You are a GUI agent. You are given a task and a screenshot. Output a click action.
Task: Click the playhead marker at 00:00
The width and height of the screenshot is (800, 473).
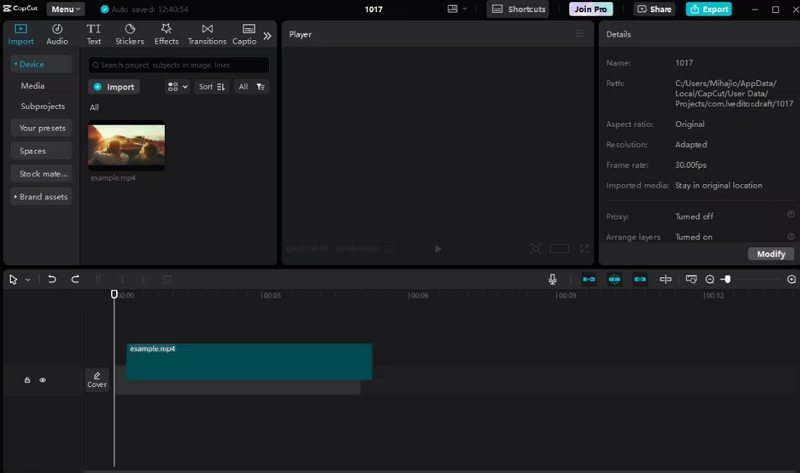click(114, 294)
